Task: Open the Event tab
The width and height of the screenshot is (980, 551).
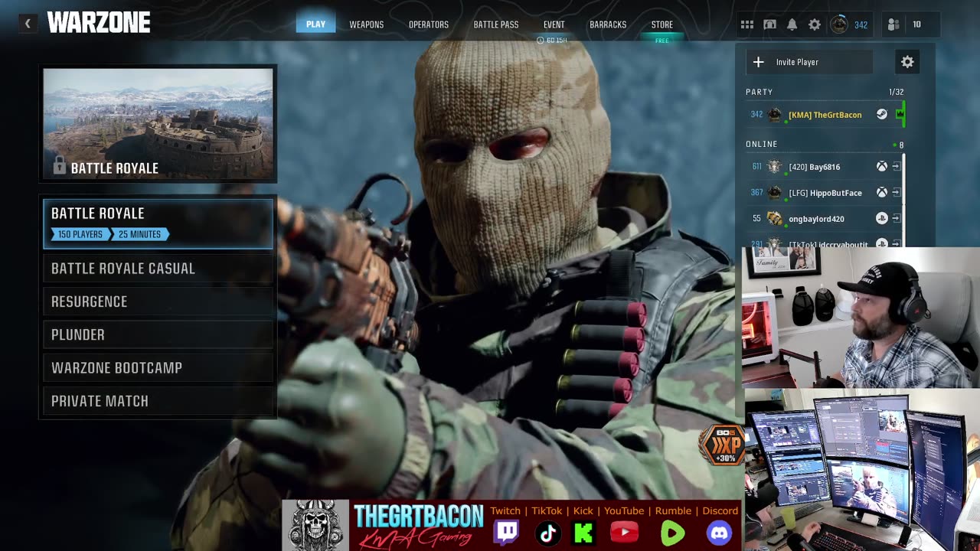Action: (554, 24)
